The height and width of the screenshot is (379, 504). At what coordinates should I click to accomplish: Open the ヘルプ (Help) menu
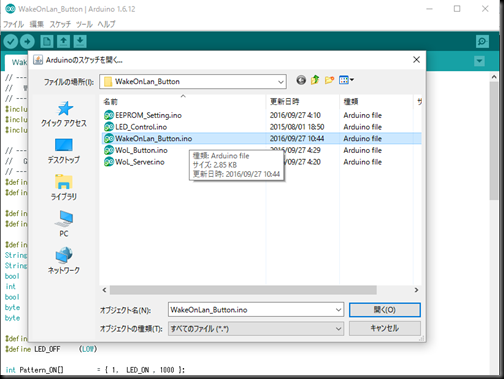point(106,24)
